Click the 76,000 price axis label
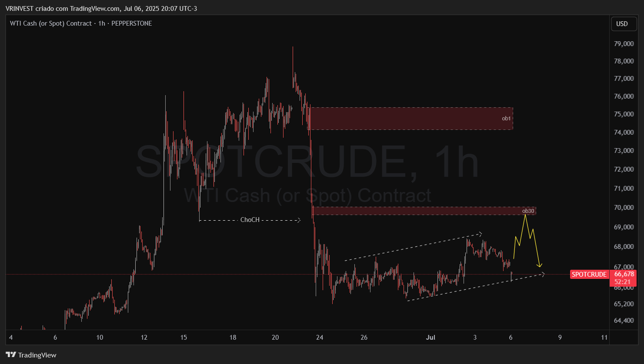644x364 pixels. point(624,96)
